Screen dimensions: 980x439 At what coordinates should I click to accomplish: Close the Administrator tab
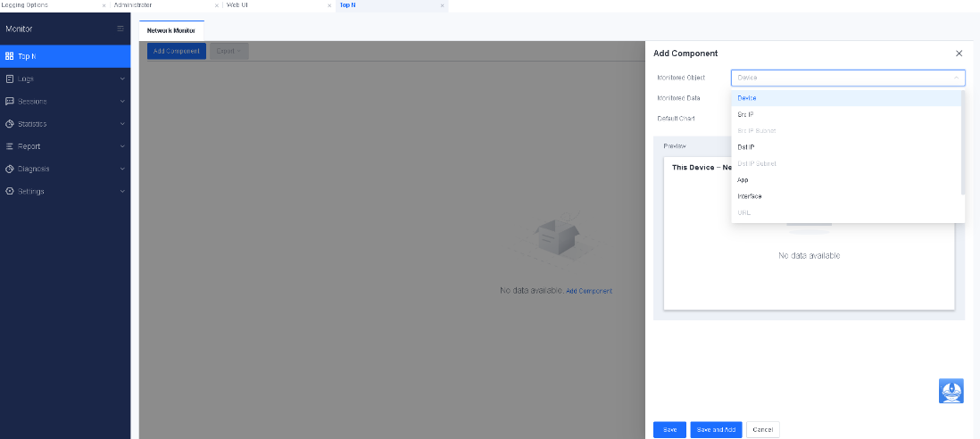(217, 5)
